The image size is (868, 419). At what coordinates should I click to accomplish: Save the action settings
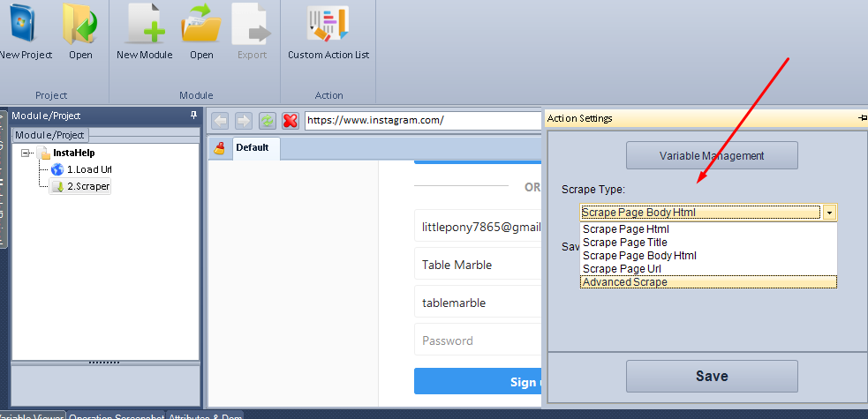(x=711, y=376)
